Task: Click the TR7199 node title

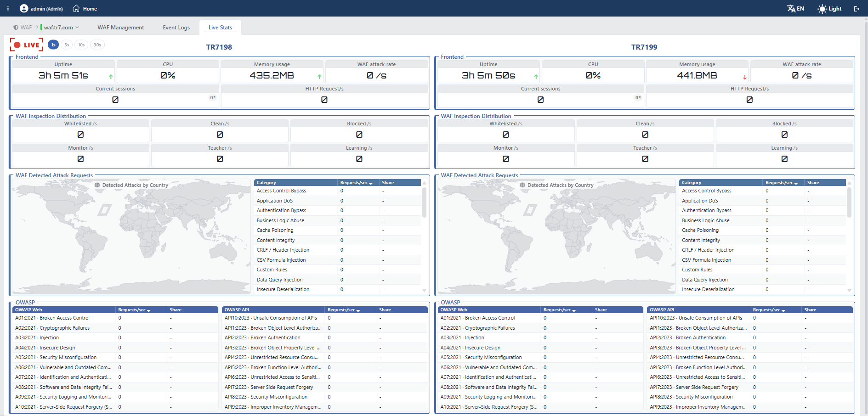Action: (x=644, y=47)
